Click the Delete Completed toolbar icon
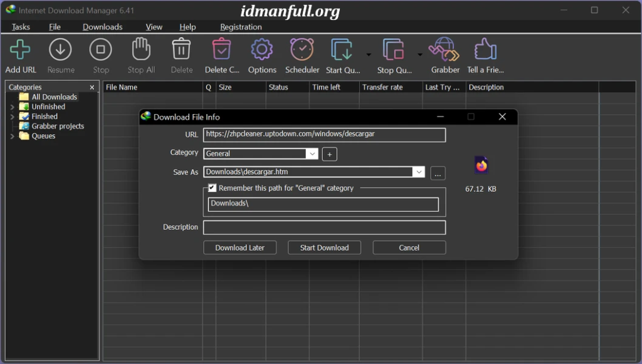The height and width of the screenshot is (364, 642). (221, 50)
